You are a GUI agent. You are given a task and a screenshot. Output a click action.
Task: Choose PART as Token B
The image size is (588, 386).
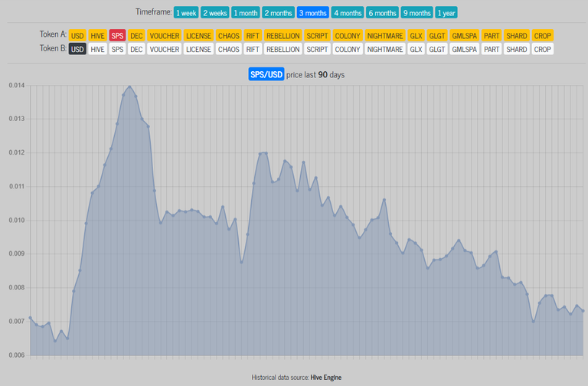(492, 49)
